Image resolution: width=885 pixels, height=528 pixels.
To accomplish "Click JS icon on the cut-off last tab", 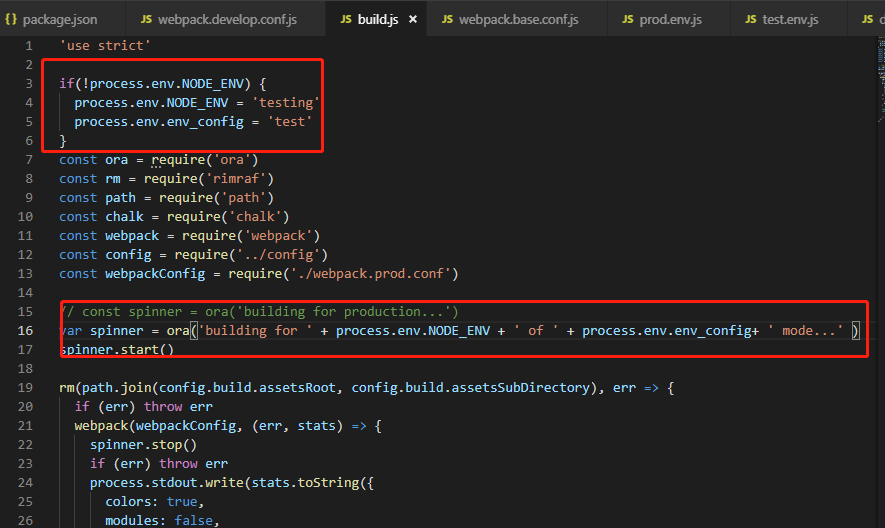I will tap(867, 19).
